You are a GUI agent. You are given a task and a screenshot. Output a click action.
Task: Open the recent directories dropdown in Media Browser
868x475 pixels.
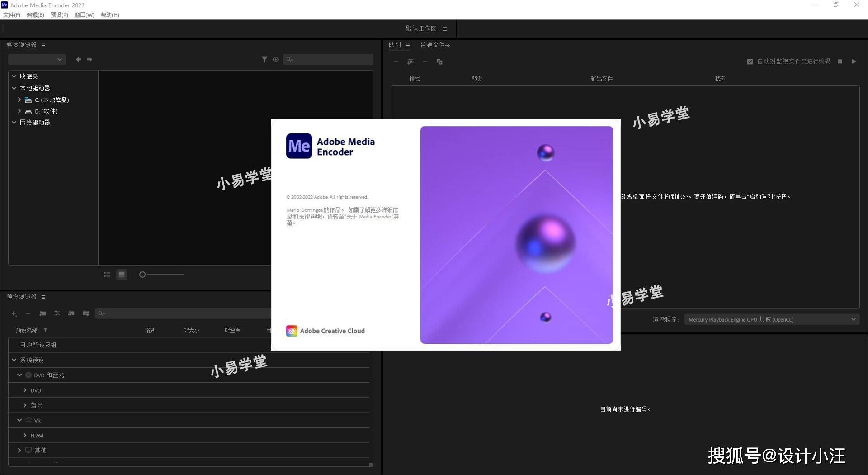coord(37,59)
